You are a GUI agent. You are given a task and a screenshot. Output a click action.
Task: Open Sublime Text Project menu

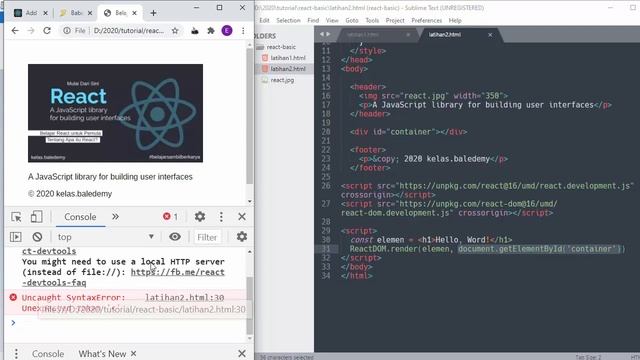click(395, 20)
